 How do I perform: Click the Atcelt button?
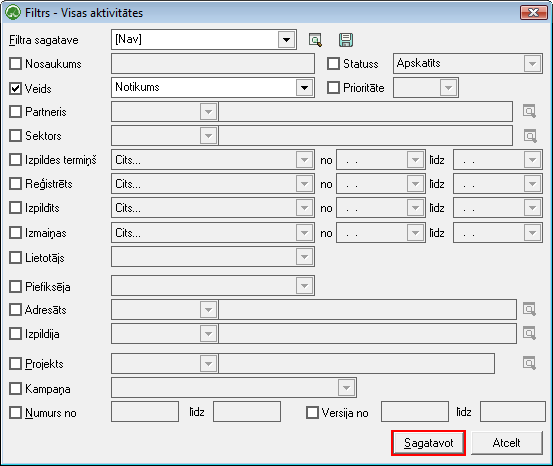506,443
